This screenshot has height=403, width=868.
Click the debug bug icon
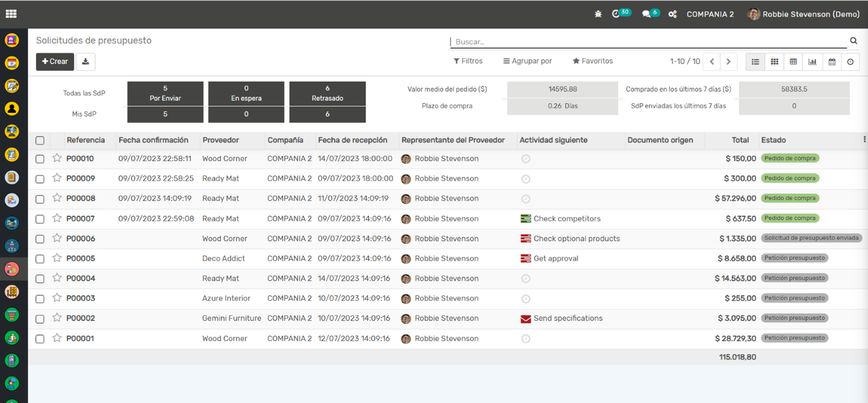(x=598, y=14)
